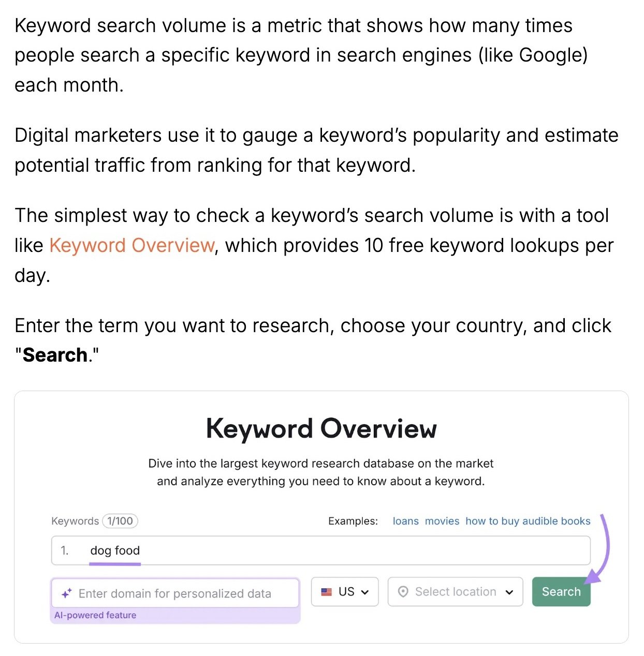This screenshot has width=644, height=656.
Task: Click the chevron icon beside Select location
Action: [509, 592]
